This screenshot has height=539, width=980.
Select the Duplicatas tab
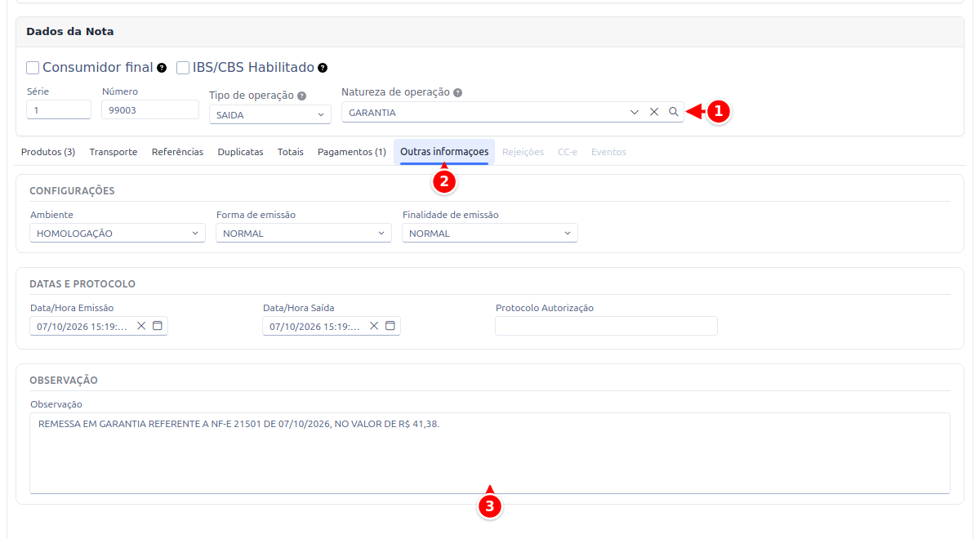240,152
